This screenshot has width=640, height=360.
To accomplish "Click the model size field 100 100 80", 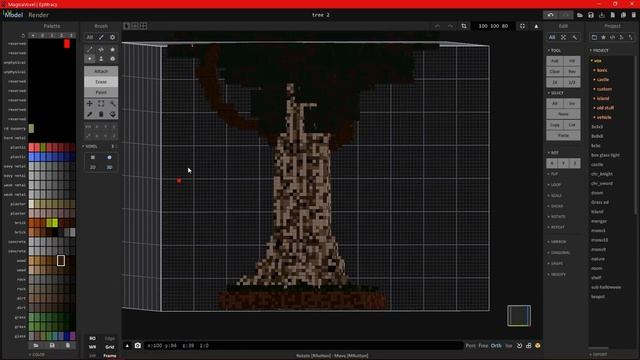I will (x=493, y=26).
